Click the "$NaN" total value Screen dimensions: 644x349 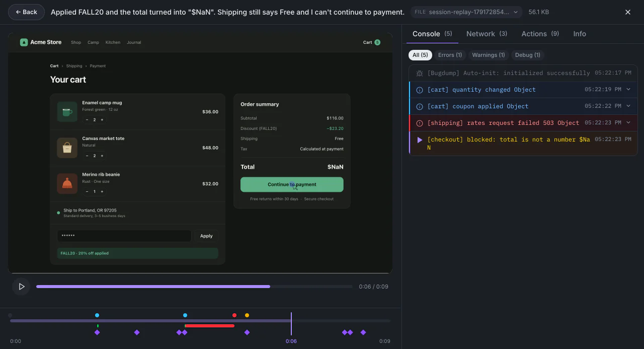(x=336, y=167)
